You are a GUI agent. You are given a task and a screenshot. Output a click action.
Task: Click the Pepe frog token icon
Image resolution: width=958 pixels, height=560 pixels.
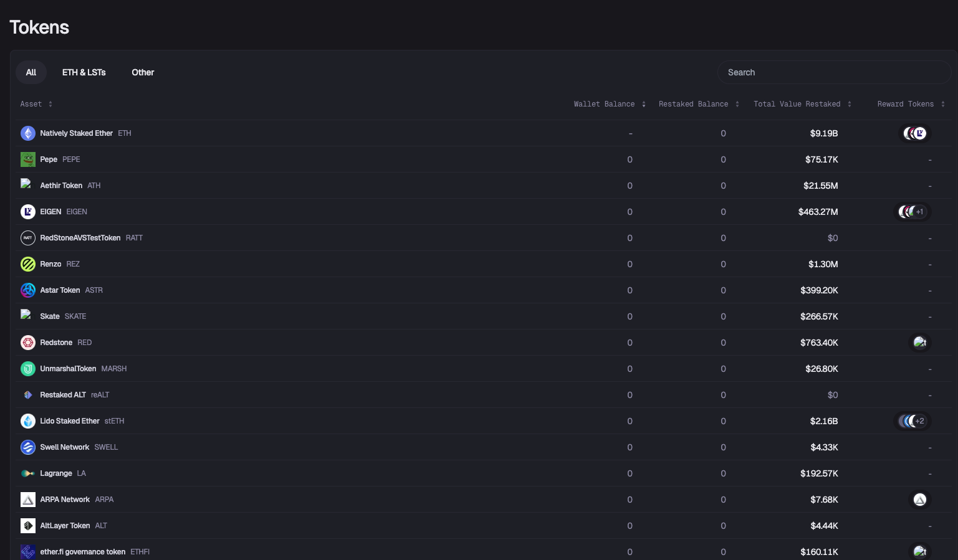(x=28, y=159)
